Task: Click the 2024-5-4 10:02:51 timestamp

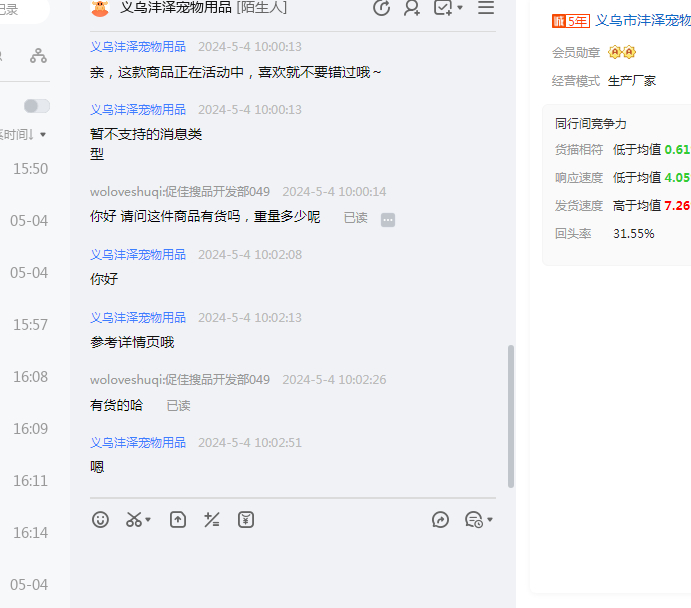Action: click(x=250, y=442)
